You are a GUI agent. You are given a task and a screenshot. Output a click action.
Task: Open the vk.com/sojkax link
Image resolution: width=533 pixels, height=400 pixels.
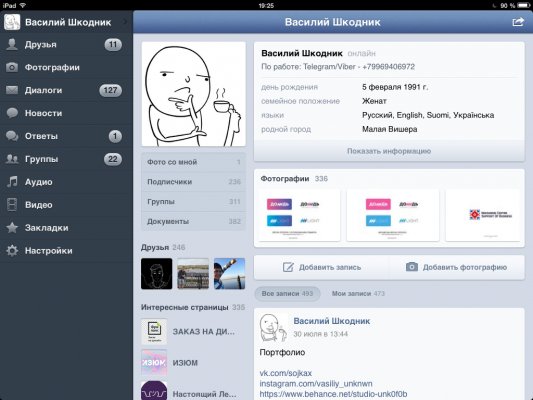(286, 373)
